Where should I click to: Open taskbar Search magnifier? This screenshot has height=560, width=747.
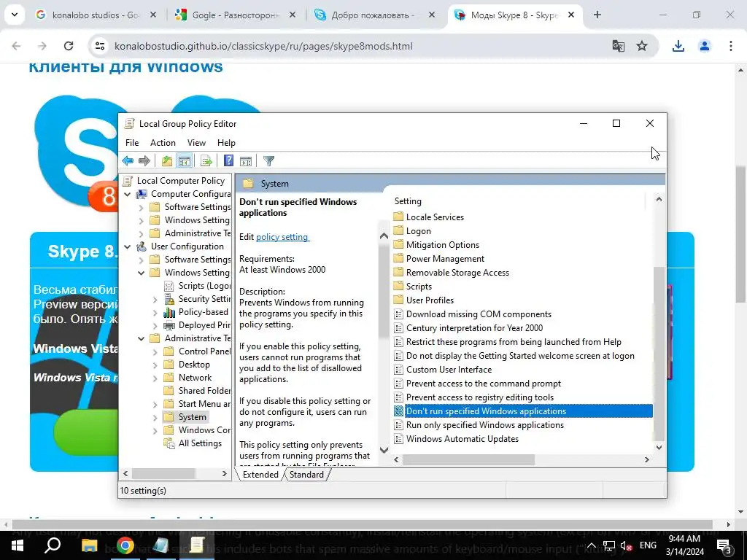pos(53,545)
